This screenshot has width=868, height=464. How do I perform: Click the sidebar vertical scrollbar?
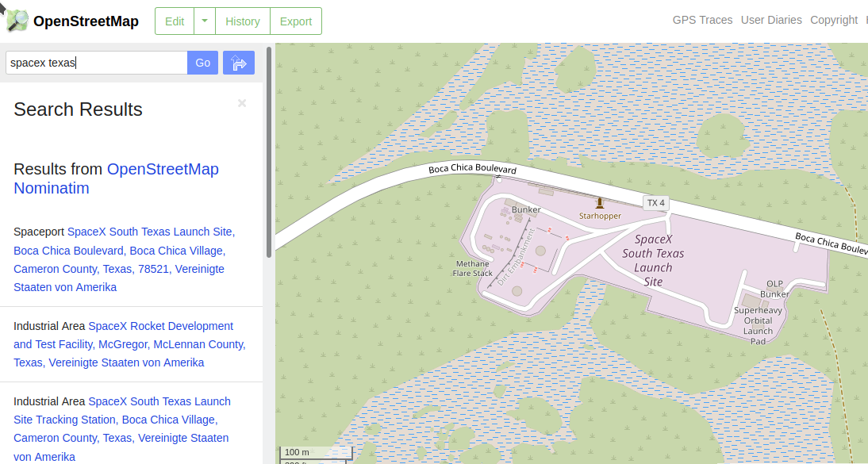tap(269, 152)
